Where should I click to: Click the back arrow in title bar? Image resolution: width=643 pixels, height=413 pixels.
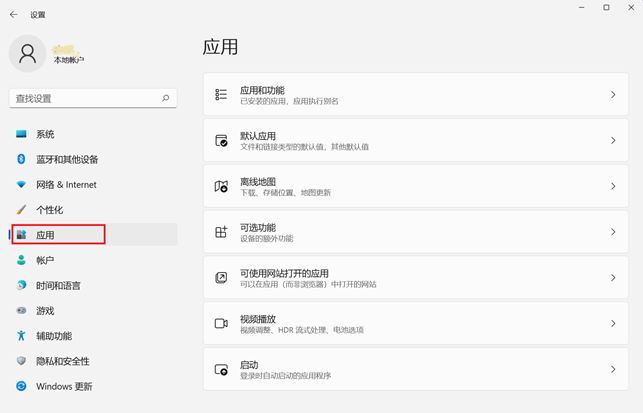[x=13, y=15]
